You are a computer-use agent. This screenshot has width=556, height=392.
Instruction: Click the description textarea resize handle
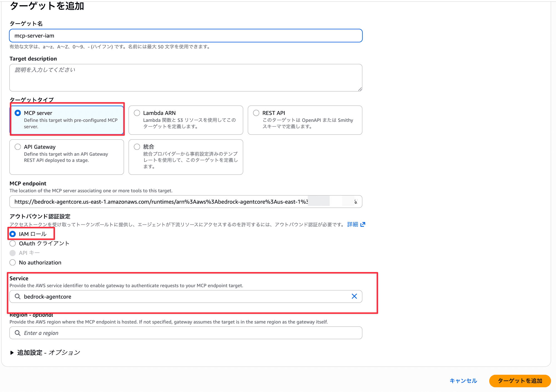pyautogui.click(x=360, y=89)
